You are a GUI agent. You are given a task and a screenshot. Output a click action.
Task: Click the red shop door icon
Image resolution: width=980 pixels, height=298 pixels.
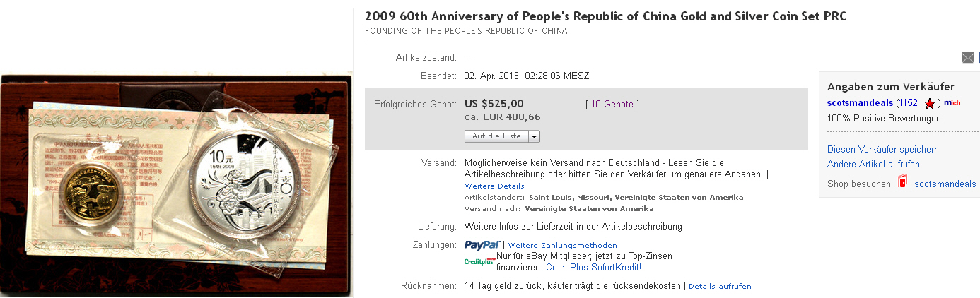(x=902, y=183)
